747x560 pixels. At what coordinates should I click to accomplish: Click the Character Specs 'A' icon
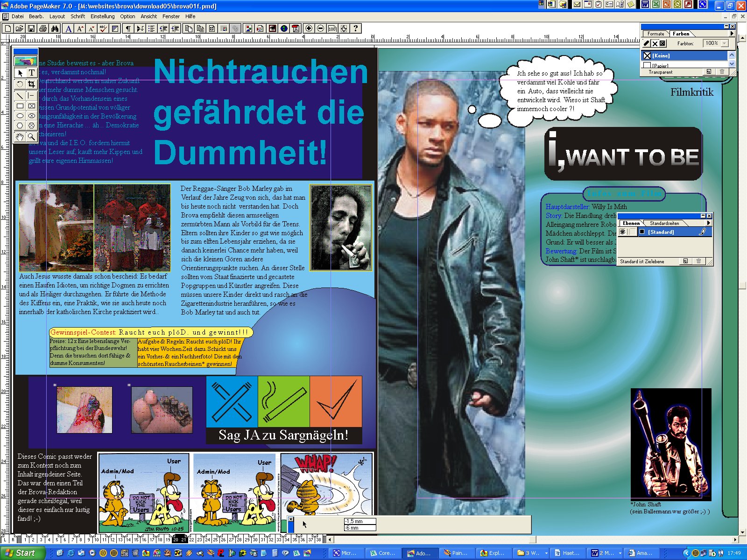tap(69, 28)
